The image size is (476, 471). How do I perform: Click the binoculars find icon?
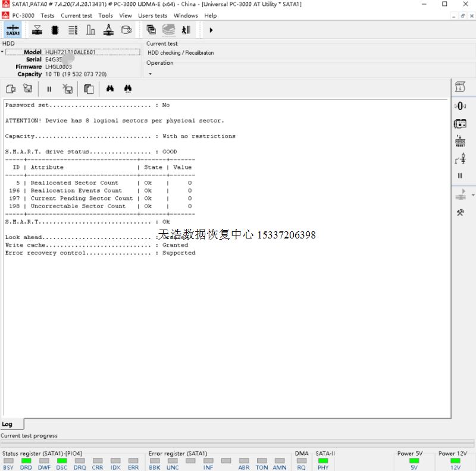click(110, 89)
